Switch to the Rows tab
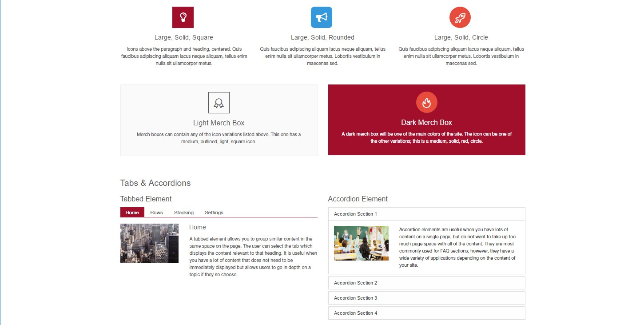 156,213
